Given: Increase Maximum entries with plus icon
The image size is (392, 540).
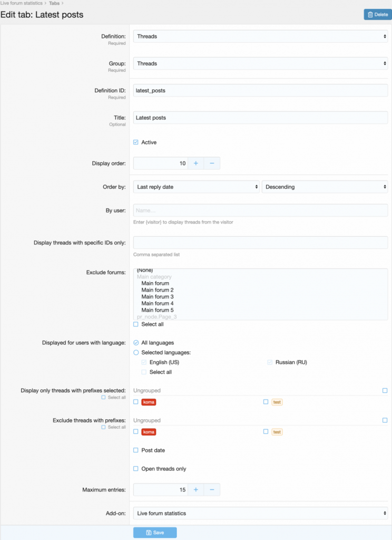Looking at the screenshot, I should click(x=195, y=490).
